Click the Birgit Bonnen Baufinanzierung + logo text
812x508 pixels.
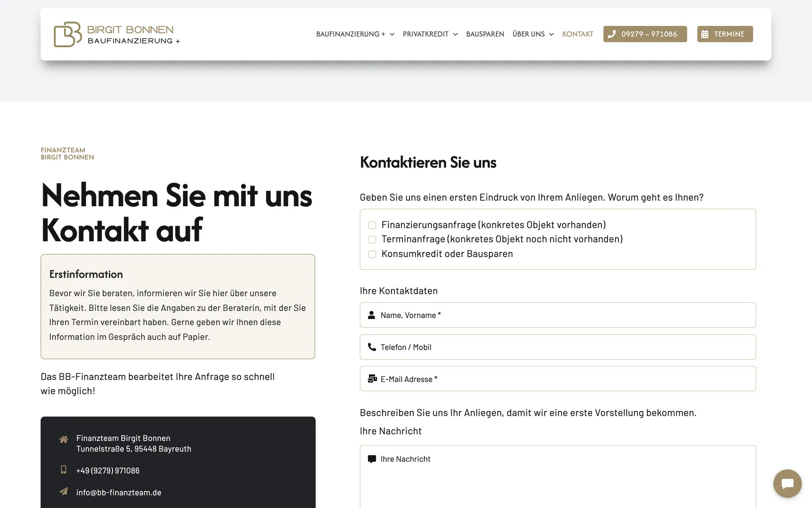133,35
